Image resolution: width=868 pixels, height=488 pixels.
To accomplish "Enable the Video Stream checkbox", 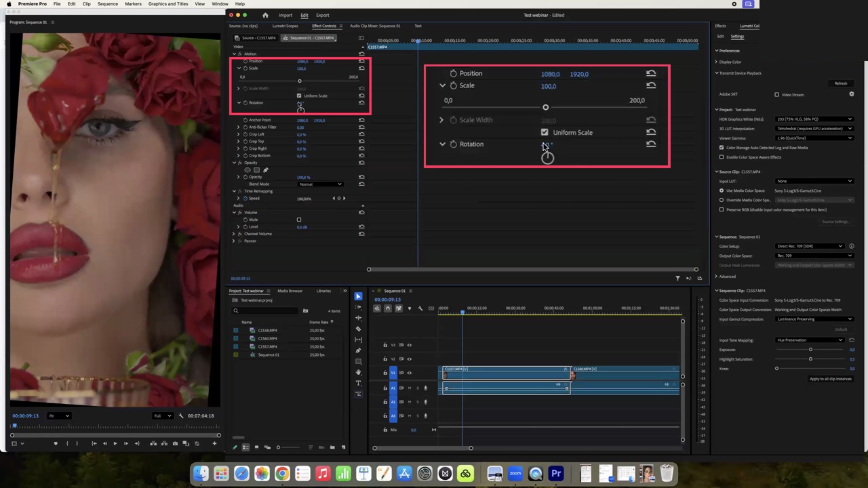I will click(776, 95).
